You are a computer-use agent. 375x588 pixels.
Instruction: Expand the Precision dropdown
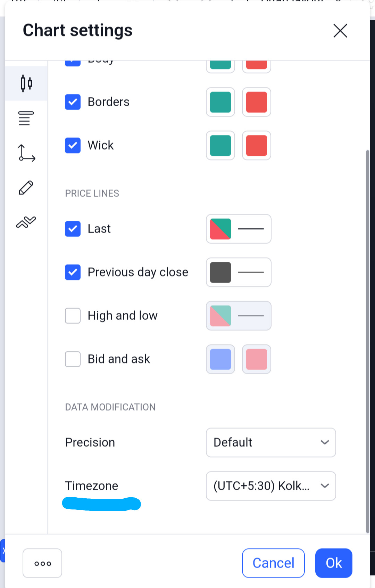pyautogui.click(x=271, y=442)
